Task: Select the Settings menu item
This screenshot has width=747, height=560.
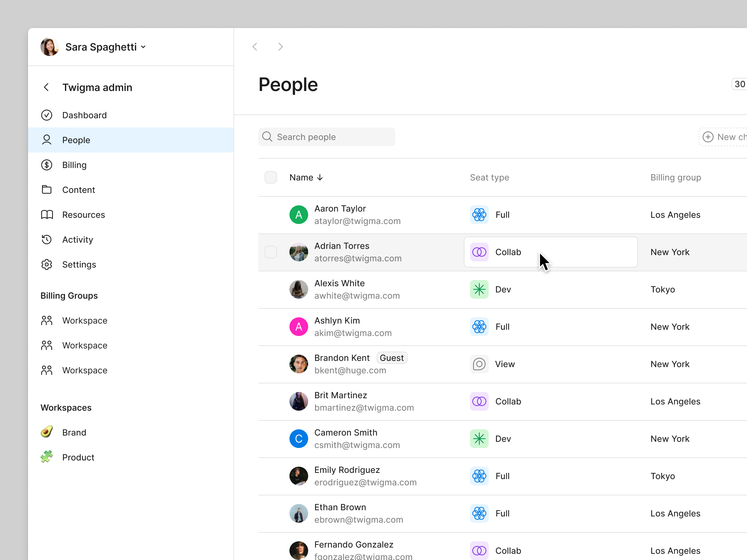Action: (79, 264)
